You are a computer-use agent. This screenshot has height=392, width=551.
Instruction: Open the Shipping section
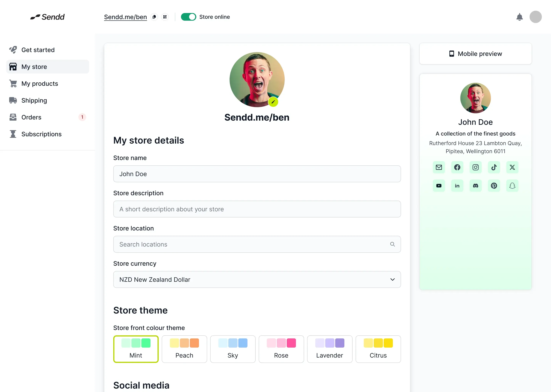point(47,100)
